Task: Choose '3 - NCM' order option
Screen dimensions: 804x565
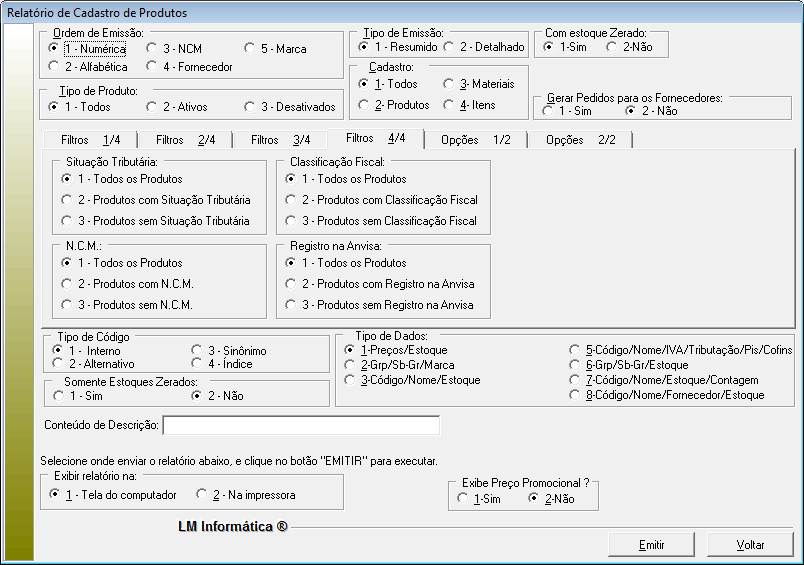Action: (152, 48)
